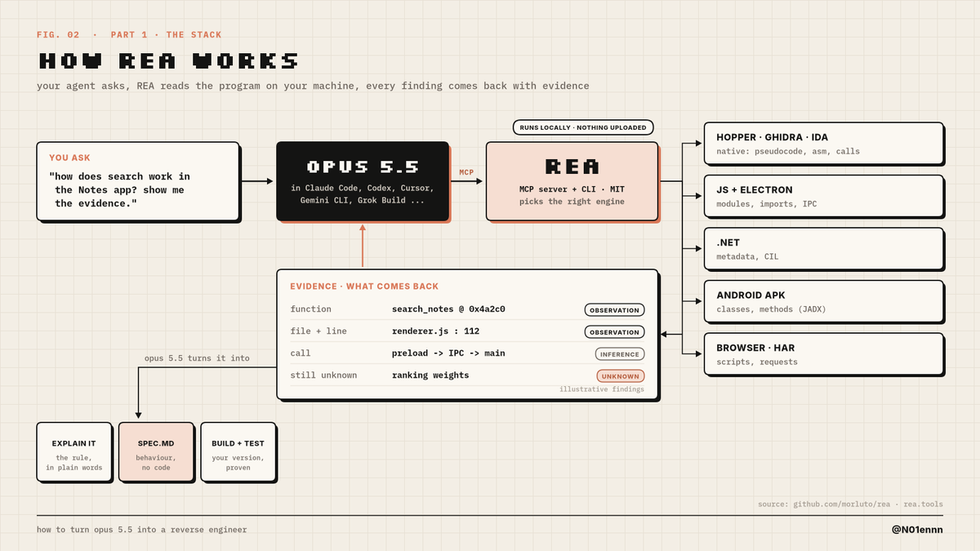Click the @N01ennn handle

click(917, 530)
